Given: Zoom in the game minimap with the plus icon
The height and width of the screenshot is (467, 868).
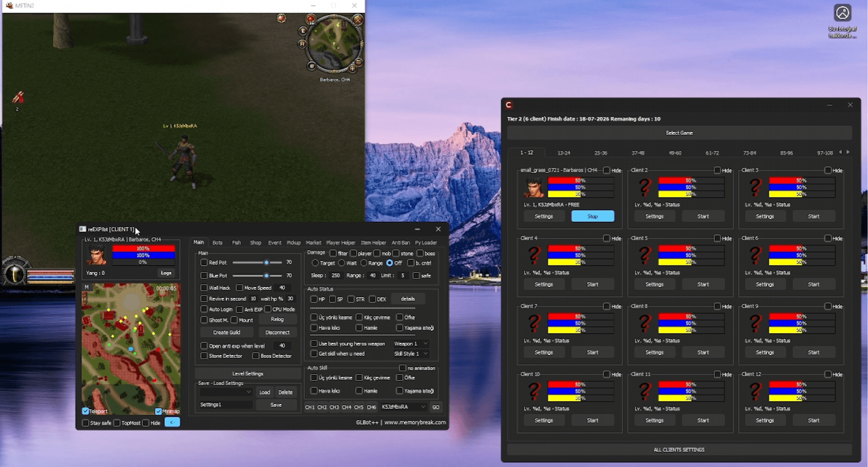Looking at the screenshot, I should pos(352,68).
